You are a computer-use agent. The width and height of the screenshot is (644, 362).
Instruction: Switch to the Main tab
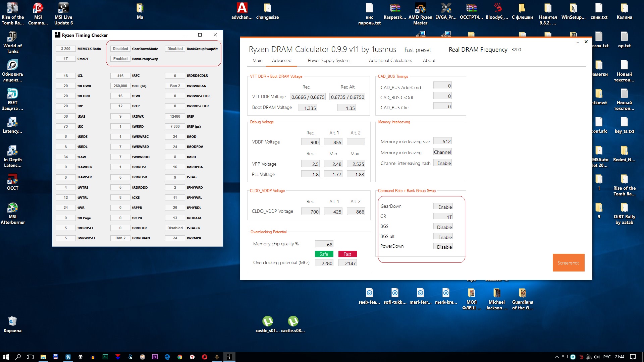[x=257, y=60]
